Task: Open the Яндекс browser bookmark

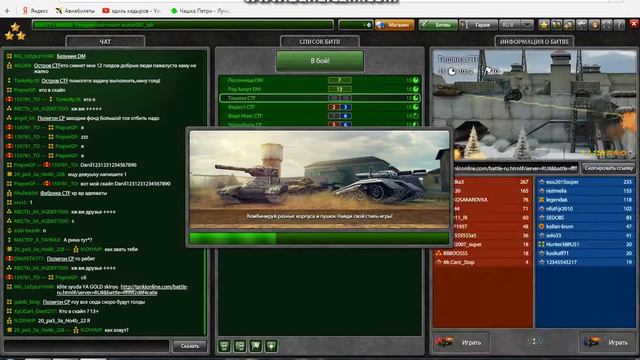Action: pos(35,11)
